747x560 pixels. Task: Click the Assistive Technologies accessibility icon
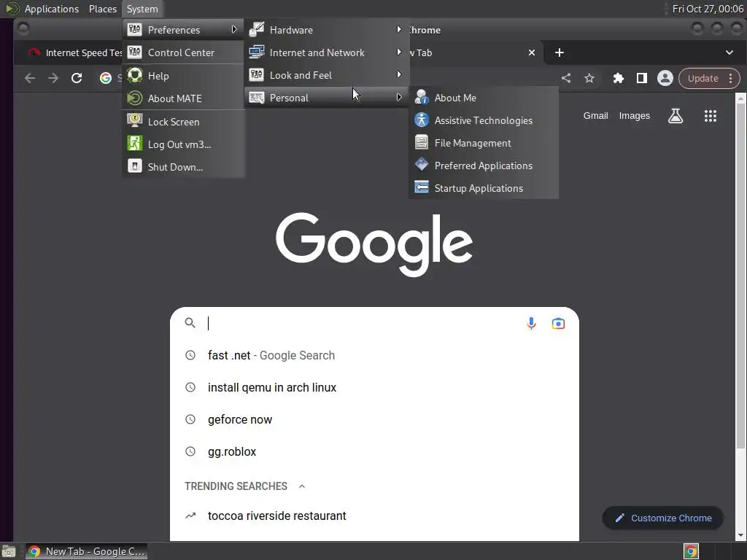(x=422, y=120)
